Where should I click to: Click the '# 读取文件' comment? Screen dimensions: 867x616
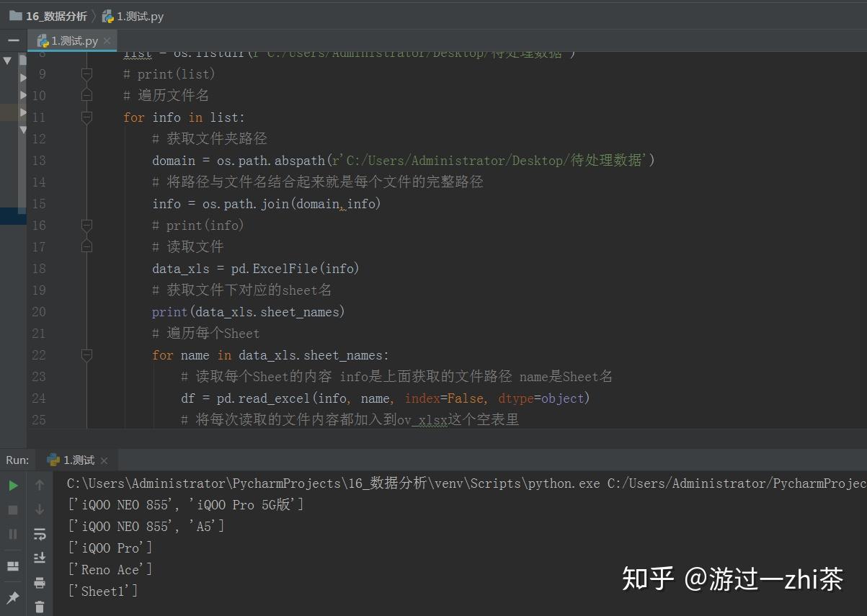(x=188, y=246)
